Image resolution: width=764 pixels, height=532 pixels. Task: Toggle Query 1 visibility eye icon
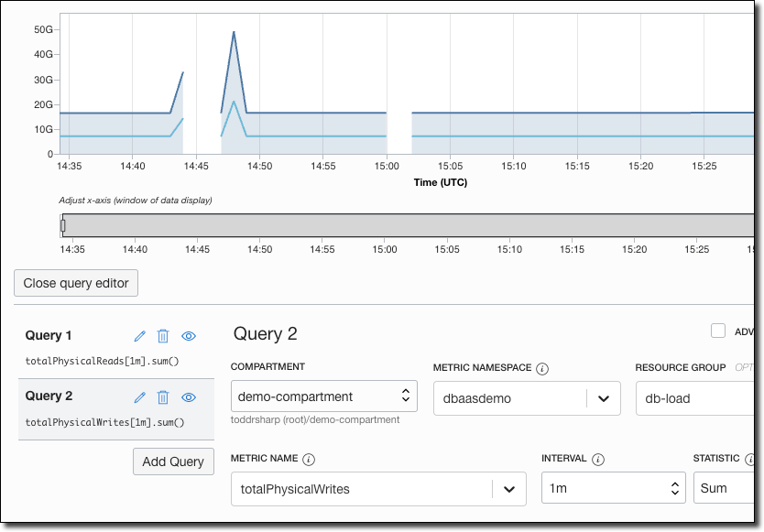[x=189, y=336]
